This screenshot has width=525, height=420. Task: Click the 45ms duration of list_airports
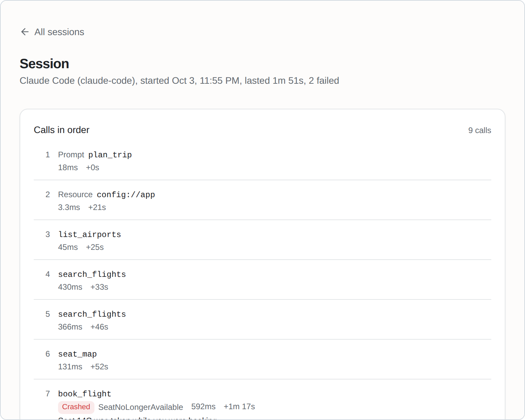click(x=68, y=247)
